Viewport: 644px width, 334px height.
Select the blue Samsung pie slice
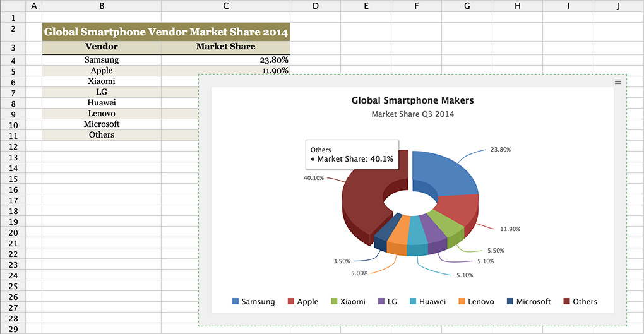446,175
